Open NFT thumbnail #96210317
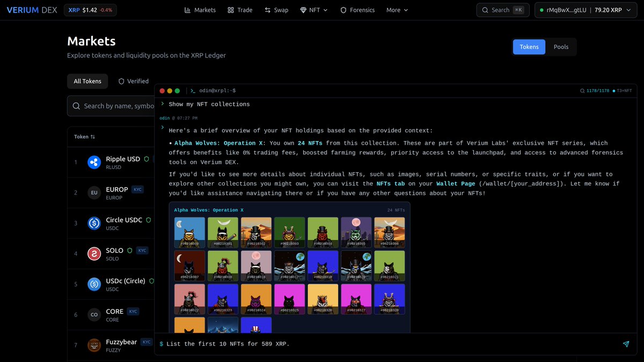644x362 pixels. click(289, 265)
